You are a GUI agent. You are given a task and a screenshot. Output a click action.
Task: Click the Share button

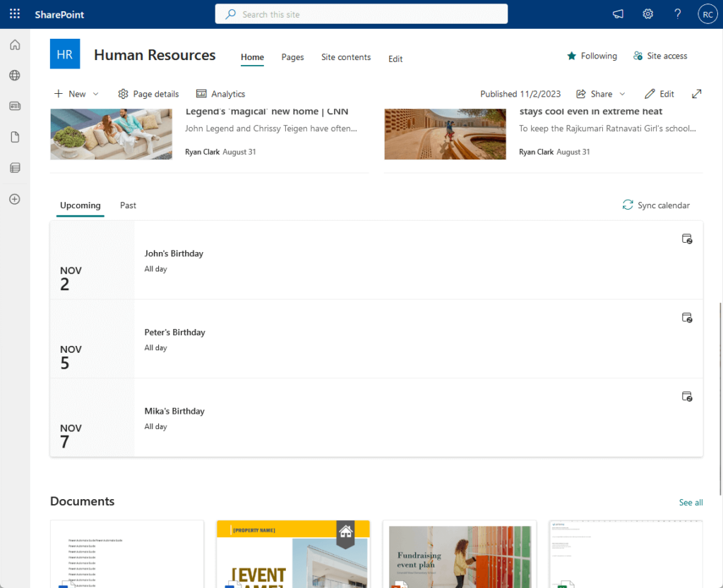[x=594, y=94]
